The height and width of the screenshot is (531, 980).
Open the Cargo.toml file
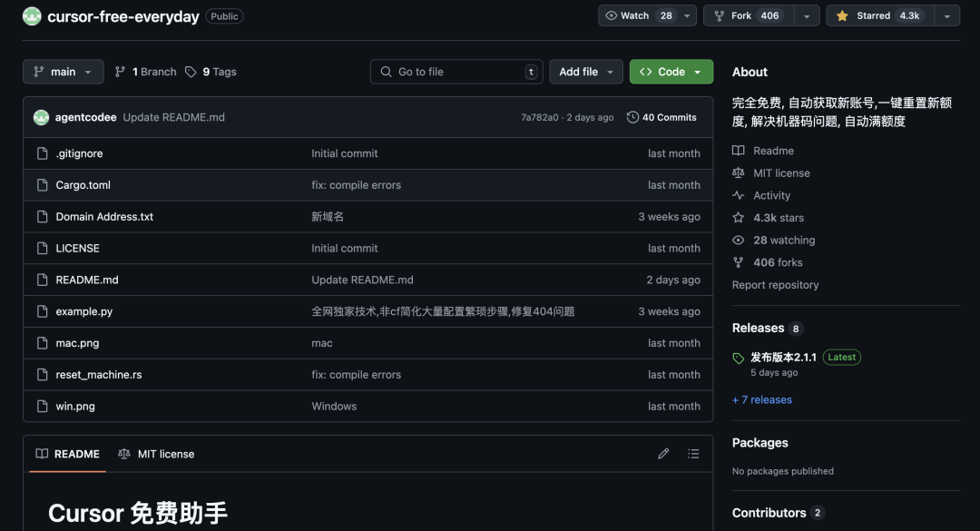(x=83, y=185)
